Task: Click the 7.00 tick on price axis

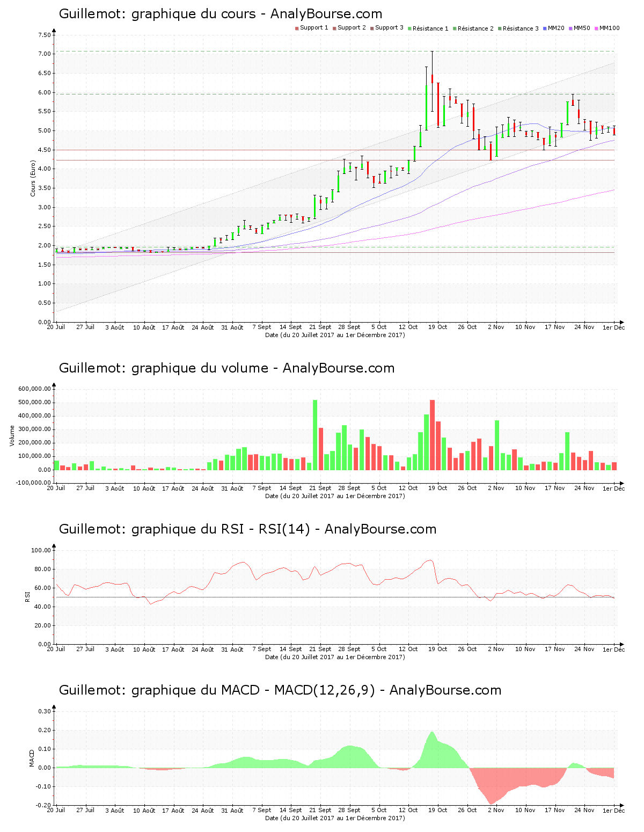Action: click(45, 54)
